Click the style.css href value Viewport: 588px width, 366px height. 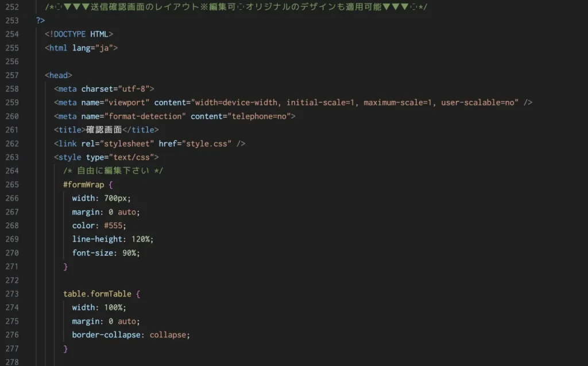204,143
